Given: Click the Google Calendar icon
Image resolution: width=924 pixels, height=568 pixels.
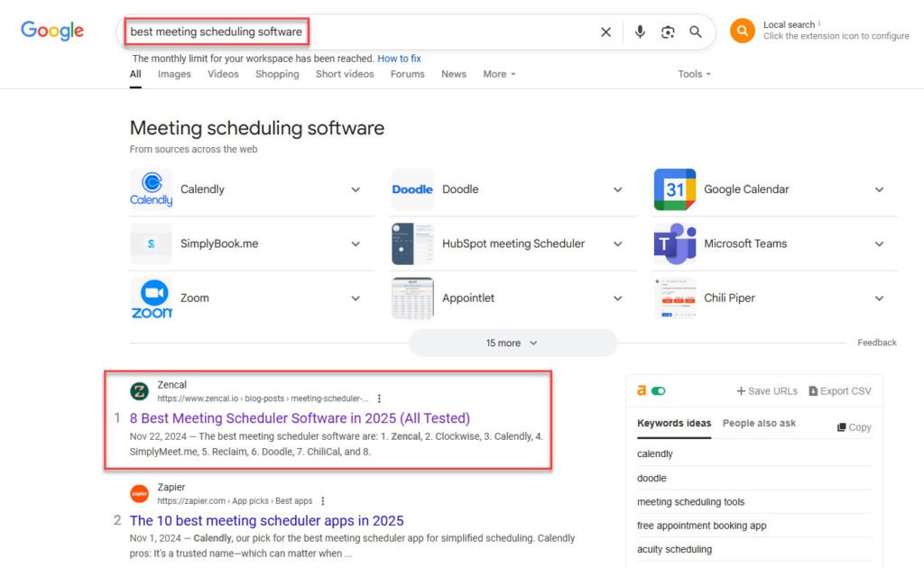Looking at the screenshot, I should coord(675,189).
